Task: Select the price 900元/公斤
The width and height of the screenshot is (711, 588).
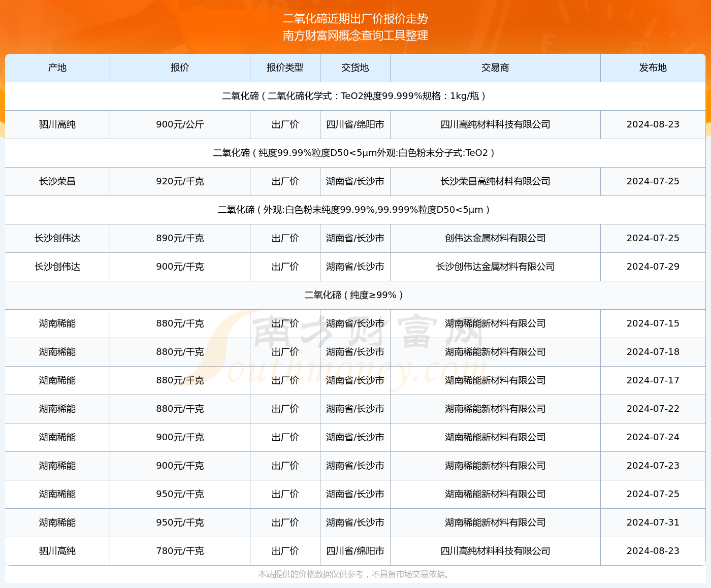Action: pos(180,124)
